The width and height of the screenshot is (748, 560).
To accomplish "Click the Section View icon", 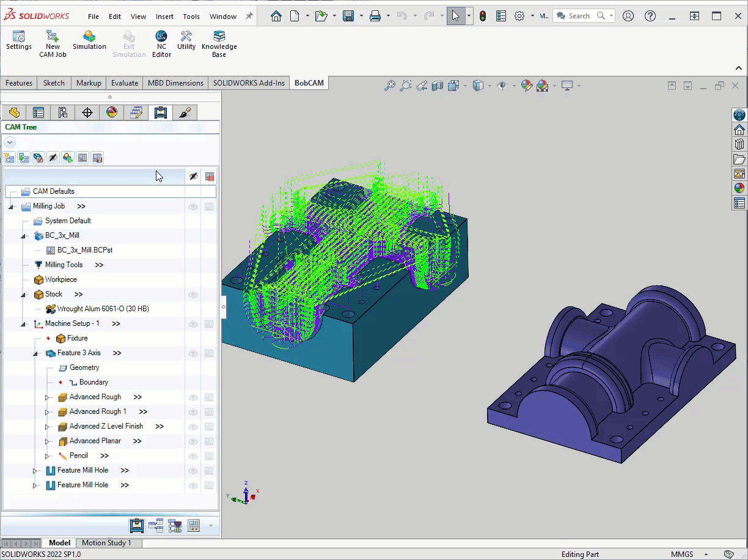I will pyautogui.click(x=437, y=86).
